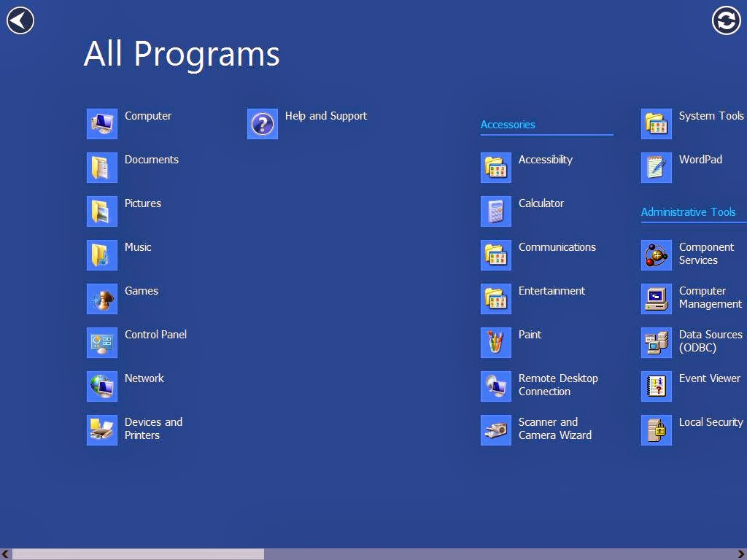Click the refresh icon at top right
Image resolution: width=747 pixels, height=560 pixels.
(726, 20)
